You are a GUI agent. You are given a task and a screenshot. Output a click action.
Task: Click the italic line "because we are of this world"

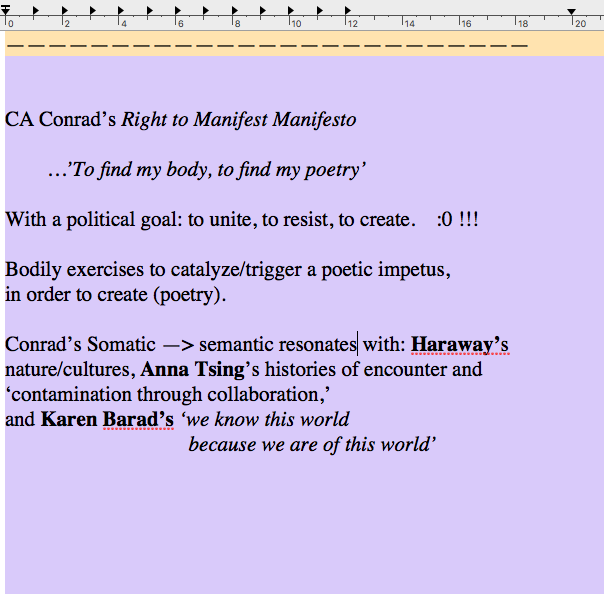(x=312, y=445)
